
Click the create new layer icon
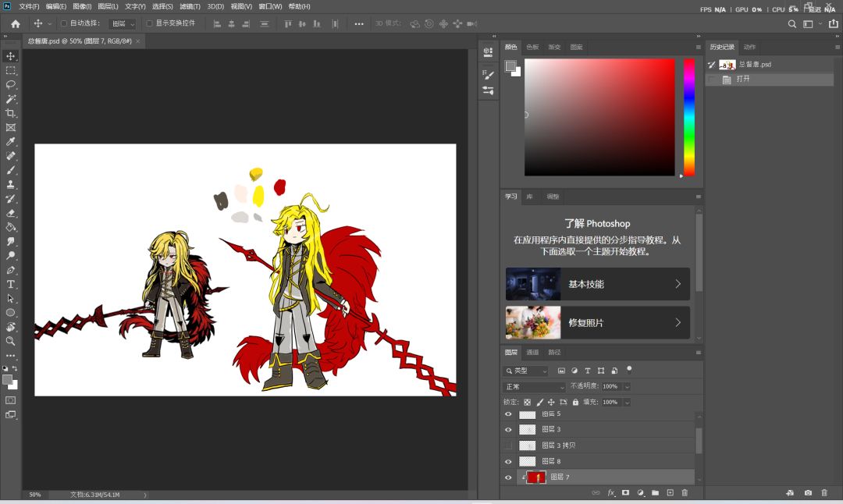(670, 493)
